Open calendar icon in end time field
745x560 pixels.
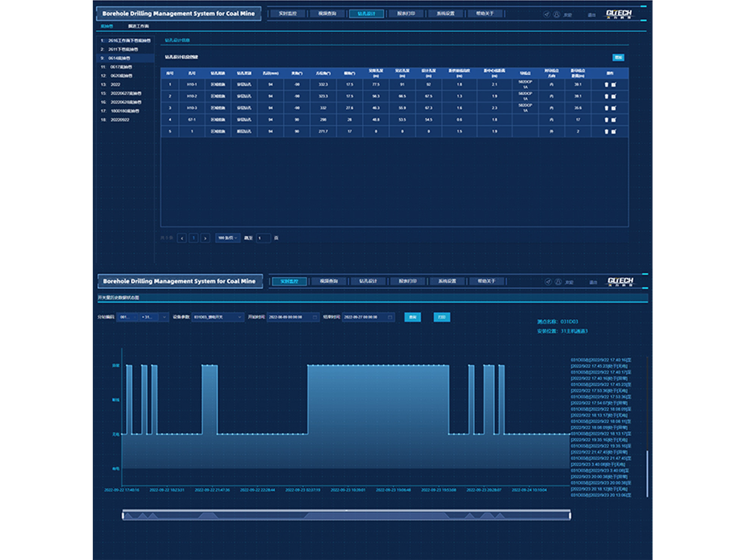tap(390, 317)
